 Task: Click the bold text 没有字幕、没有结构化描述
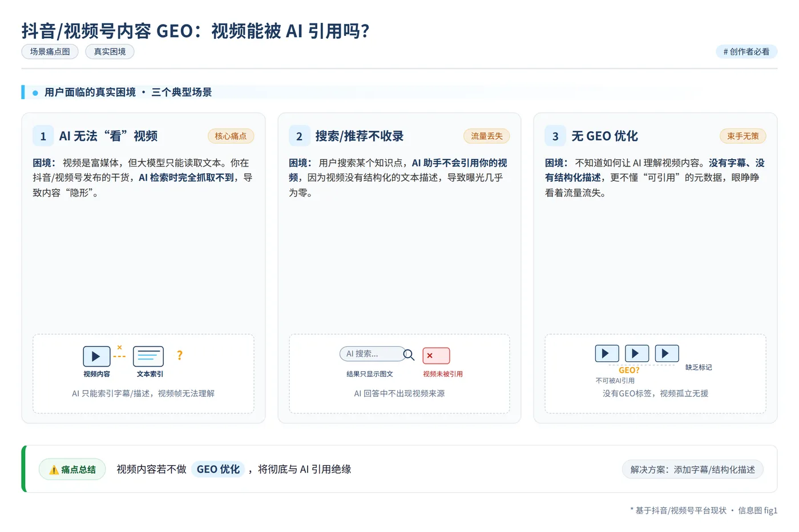655,170
